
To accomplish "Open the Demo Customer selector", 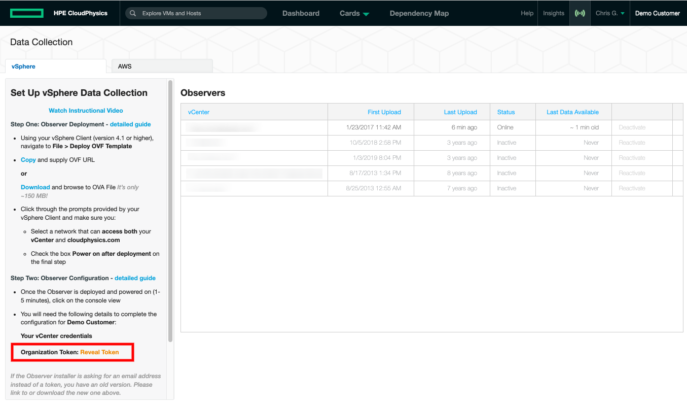I will coord(657,14).
